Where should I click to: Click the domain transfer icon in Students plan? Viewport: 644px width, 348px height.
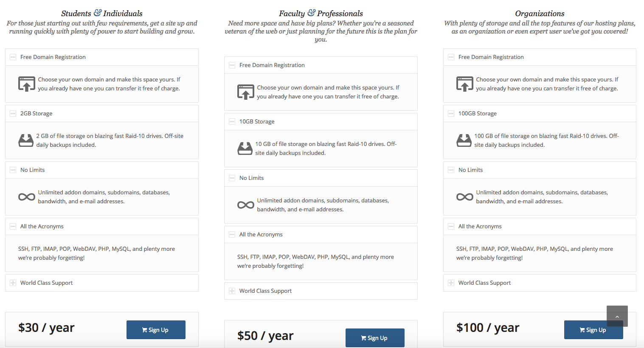tap(27, 84)
